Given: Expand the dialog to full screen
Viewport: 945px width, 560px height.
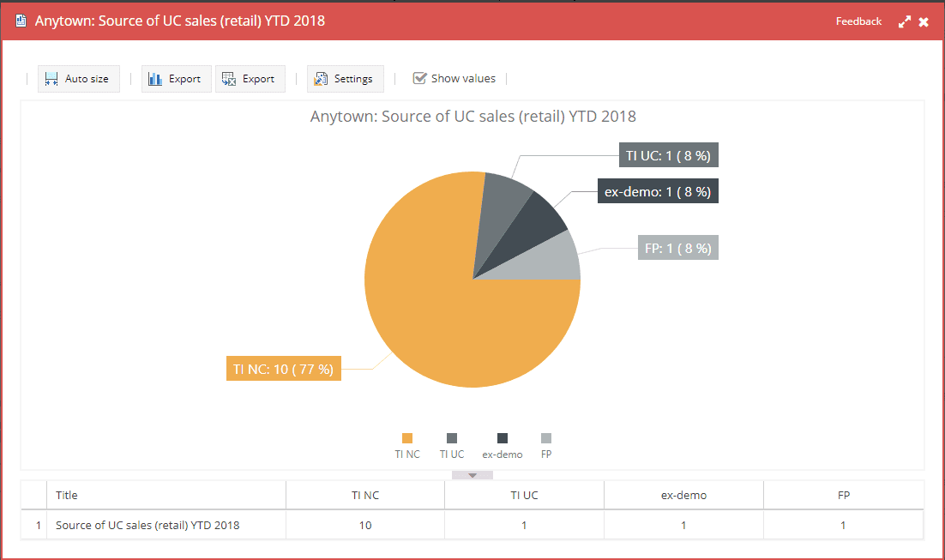Looking at the screenshot, I should [x=905, y=22].
